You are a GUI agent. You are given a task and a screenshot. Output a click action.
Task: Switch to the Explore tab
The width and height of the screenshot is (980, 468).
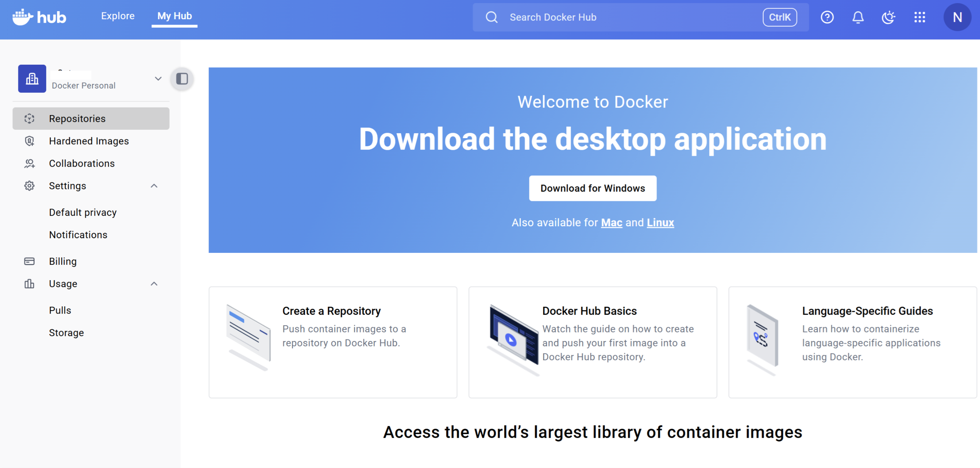(x=118, y=16)
